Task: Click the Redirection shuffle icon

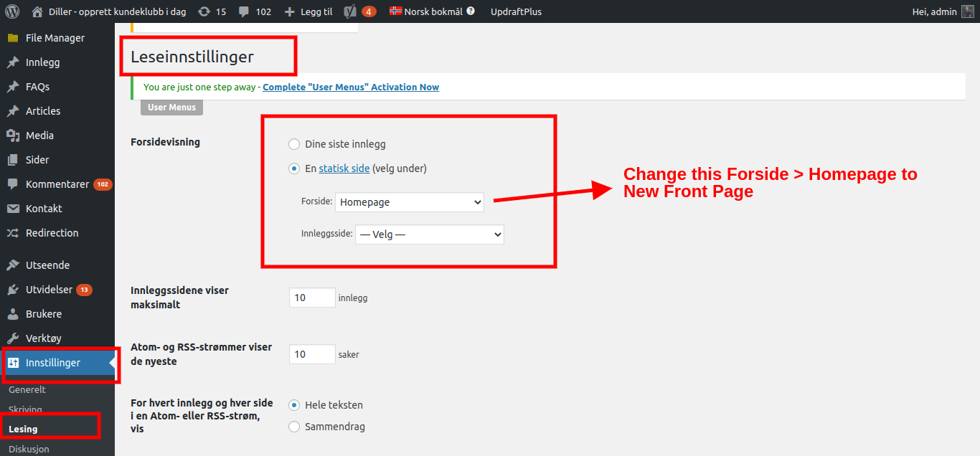Action: 12,233
